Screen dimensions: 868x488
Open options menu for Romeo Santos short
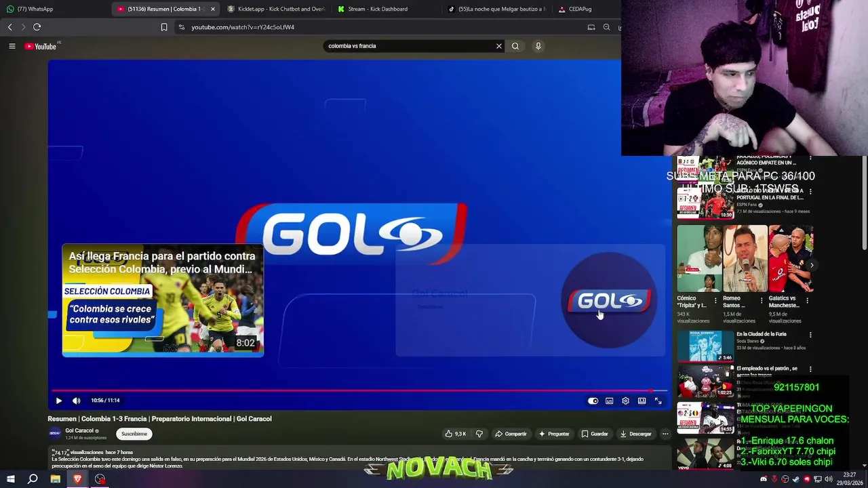point(761,300)
